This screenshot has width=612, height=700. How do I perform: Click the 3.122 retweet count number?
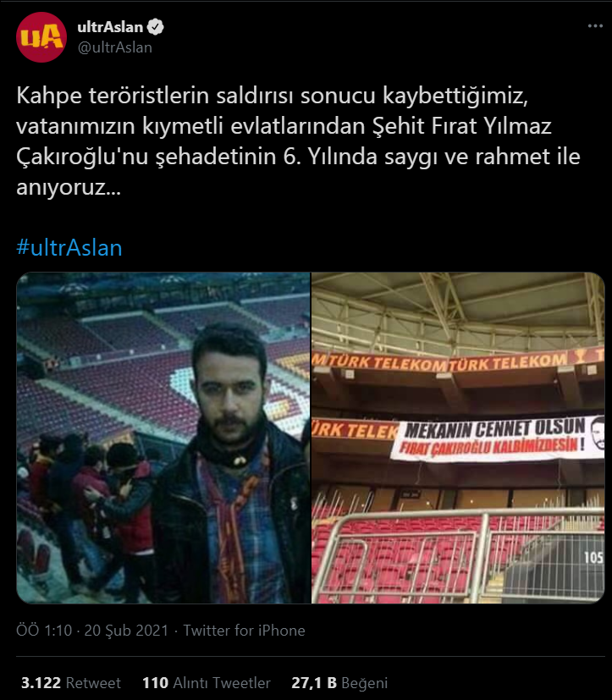point(41,682)
